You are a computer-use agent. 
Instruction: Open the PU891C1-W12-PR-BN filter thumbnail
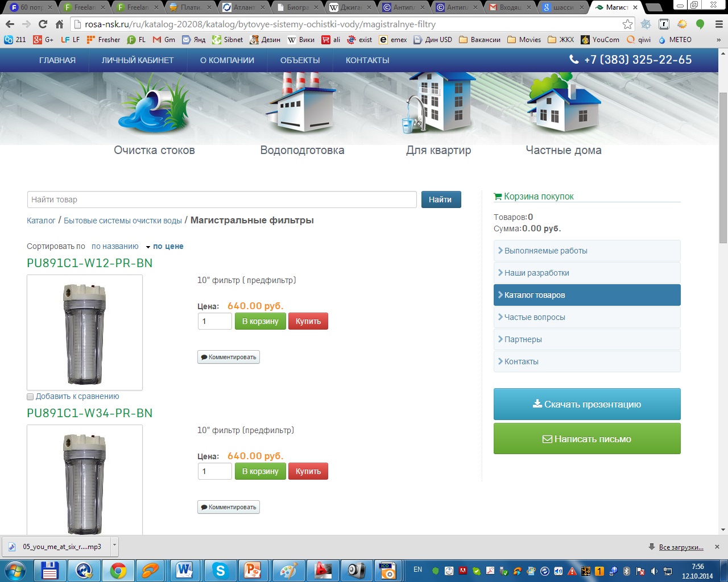(85, 332)
